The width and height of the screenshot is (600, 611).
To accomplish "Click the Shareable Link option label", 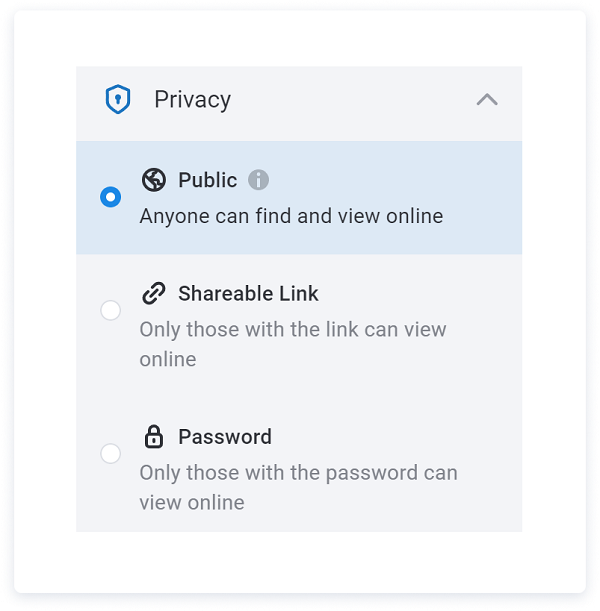I will pos(248,294).
